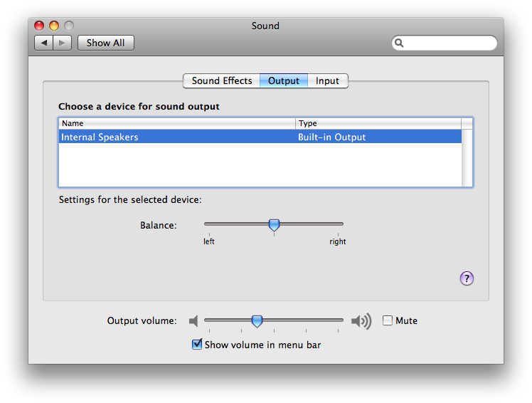Click the Type column header

coord(378,123)
